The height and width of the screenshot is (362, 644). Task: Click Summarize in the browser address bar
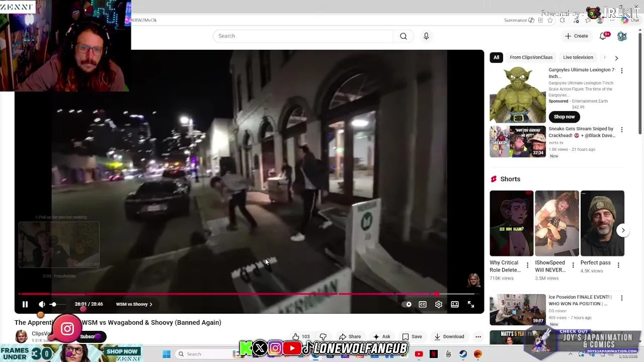tap(519, 20)
